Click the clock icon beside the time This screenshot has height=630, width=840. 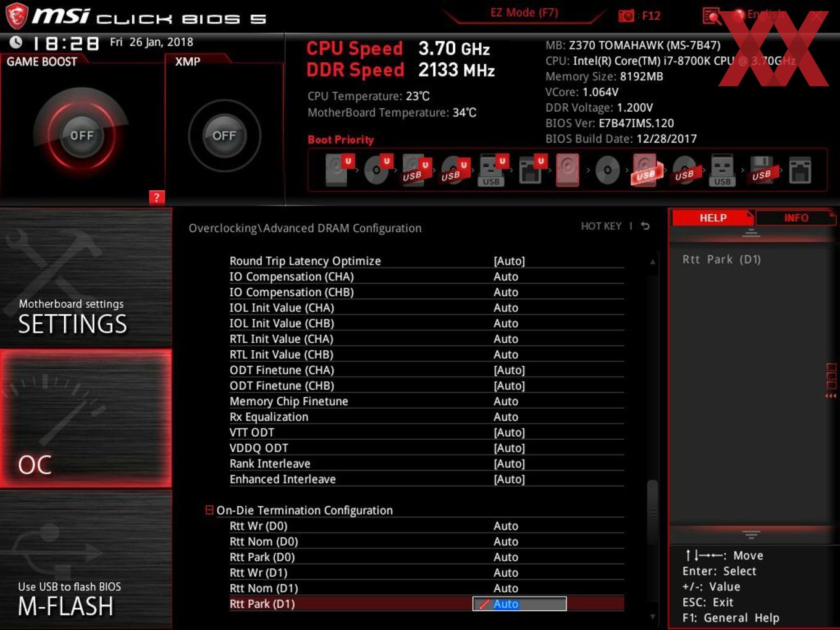coord(15,42)
